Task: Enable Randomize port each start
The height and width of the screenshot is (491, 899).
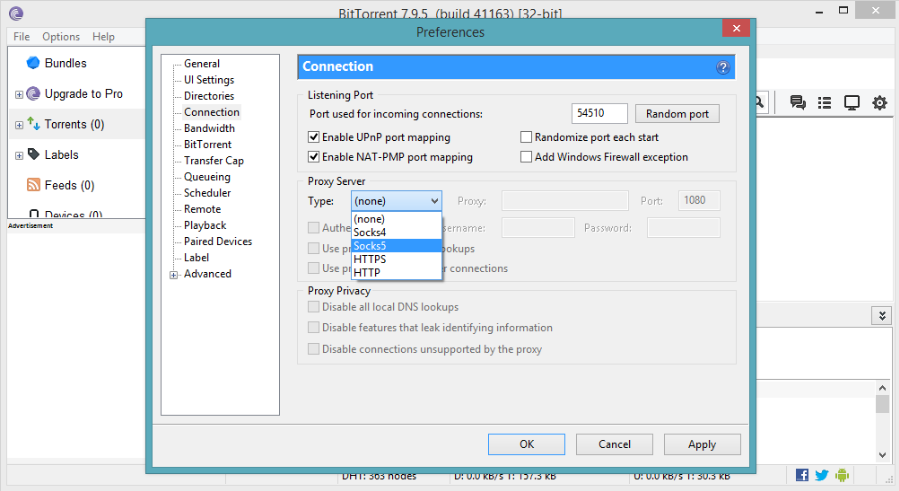Action: pos(527,138)
